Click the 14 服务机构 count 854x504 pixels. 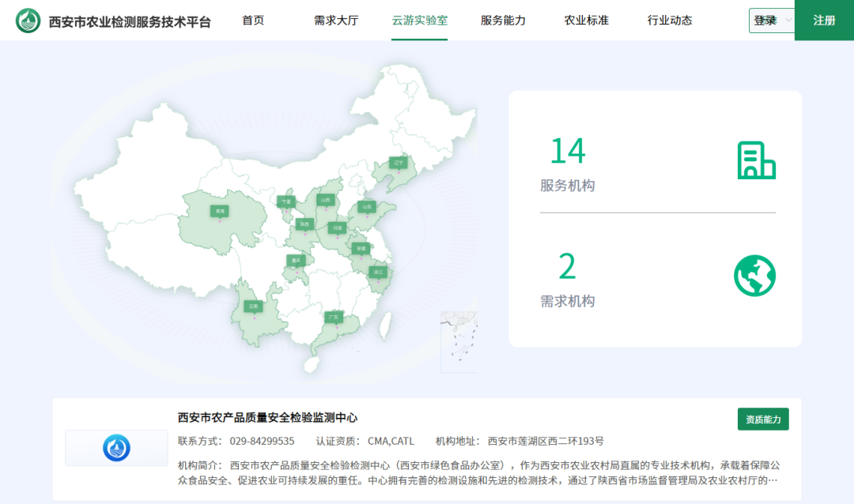tap(568, 151)
